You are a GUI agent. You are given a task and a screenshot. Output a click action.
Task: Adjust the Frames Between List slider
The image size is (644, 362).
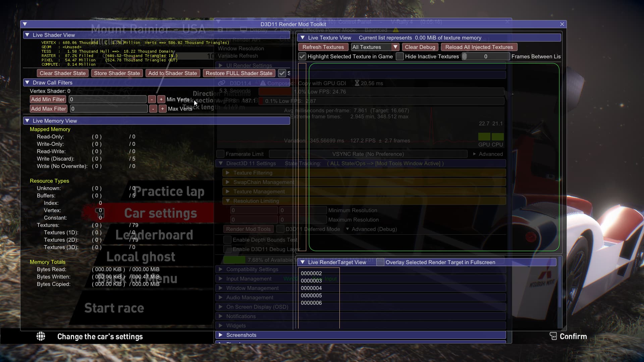click(x=485, y=57)
